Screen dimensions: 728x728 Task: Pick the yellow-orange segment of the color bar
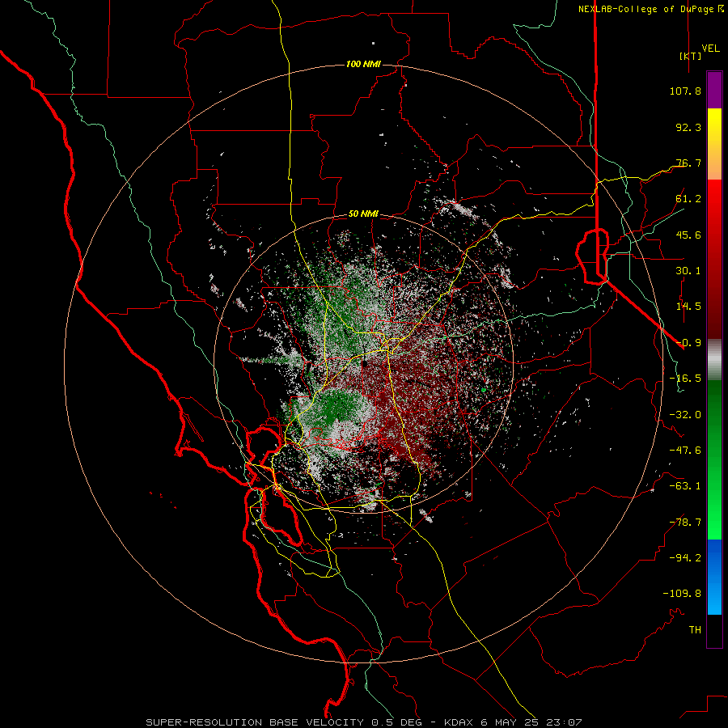pos(714,144)
